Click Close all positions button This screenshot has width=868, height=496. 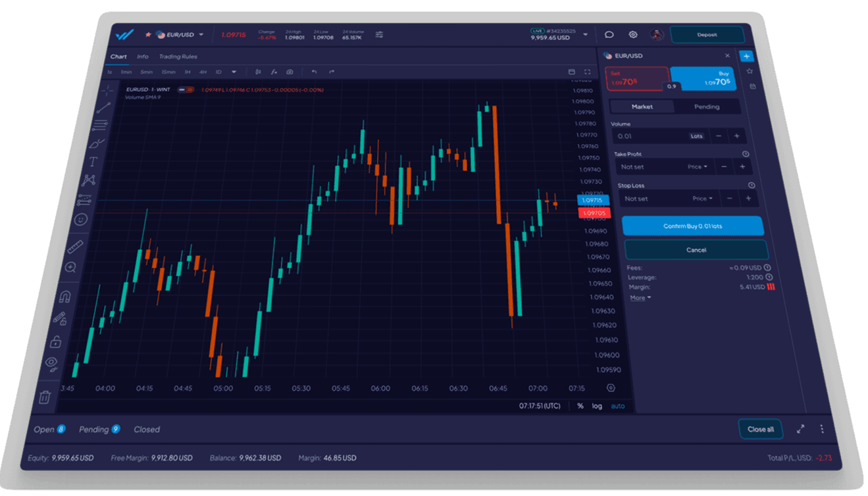coord(761,429)
